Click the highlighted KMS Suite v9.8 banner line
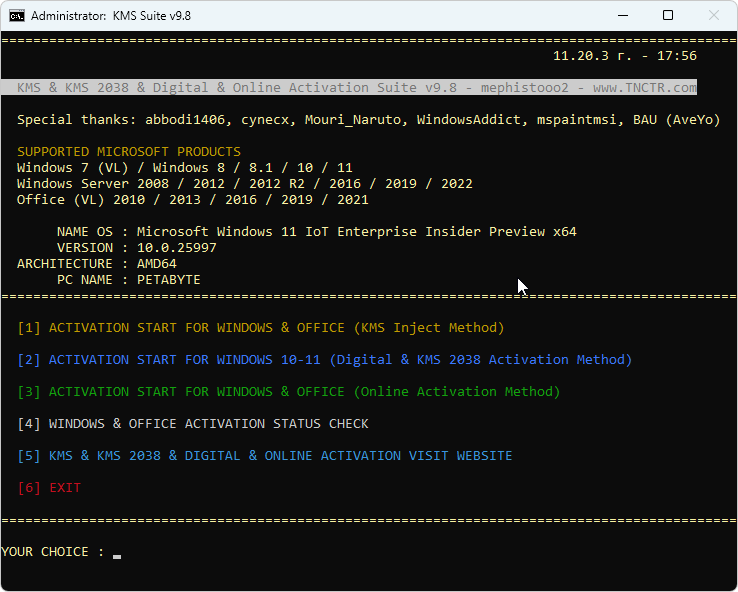This screenshot has width=738, height=592. click(x=349, y=88)
